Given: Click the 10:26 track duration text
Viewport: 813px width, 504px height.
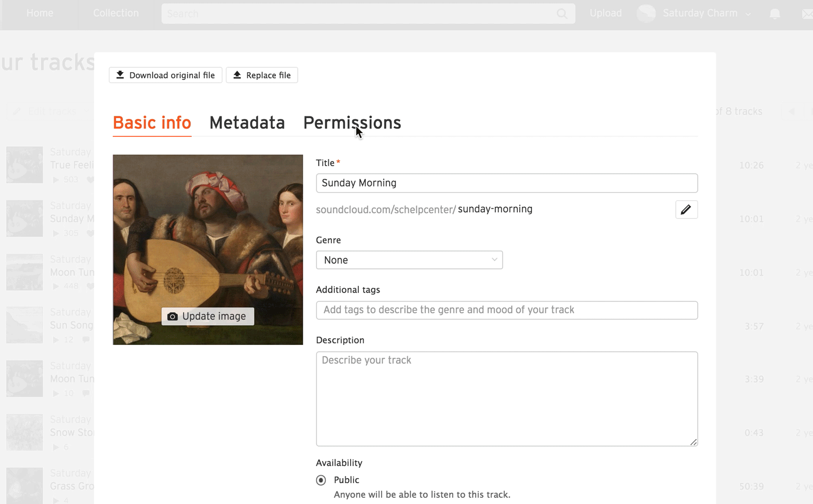Looking at the screenshot, I should click(751, 165).
